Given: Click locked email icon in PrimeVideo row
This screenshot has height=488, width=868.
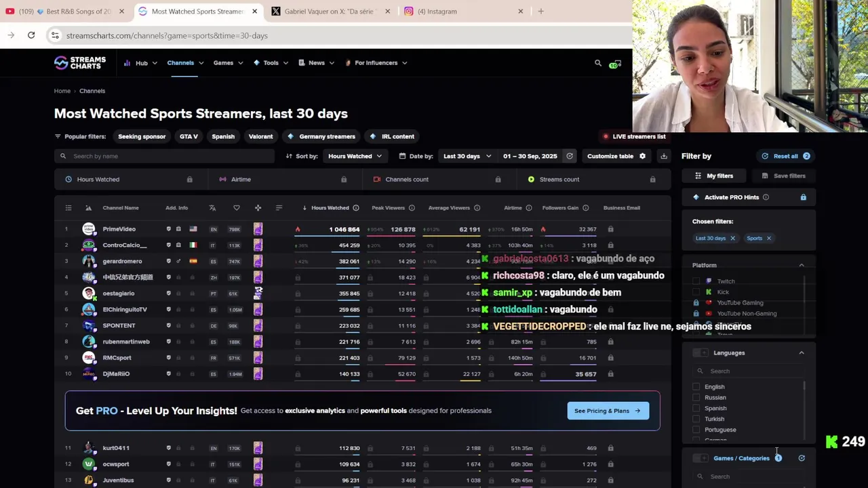Looking at the screenshot, I should click(x=610, y=229).
